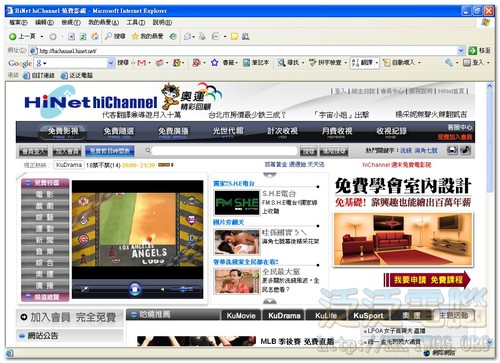Open the Back button history dropdown arrow

click(42, 36)
